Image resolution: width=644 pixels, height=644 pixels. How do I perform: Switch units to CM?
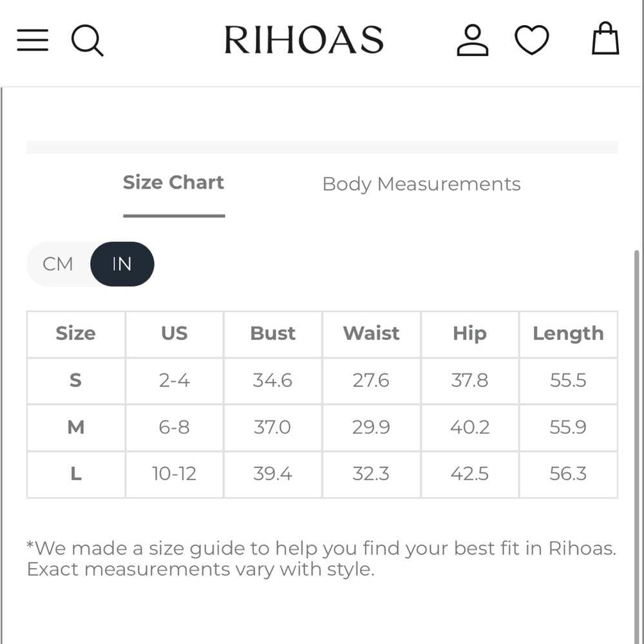(x=58, y=264)
